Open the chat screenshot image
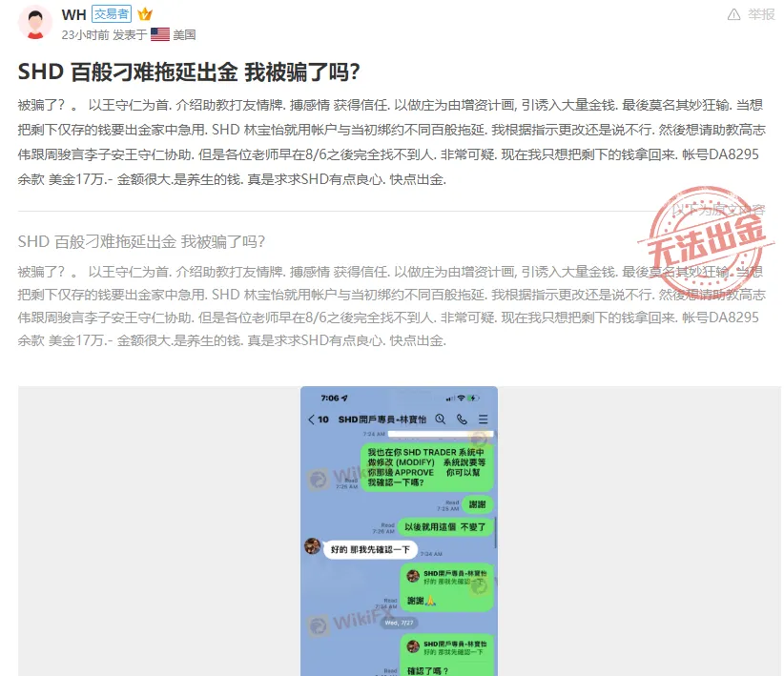 click(x=399, y=531)
